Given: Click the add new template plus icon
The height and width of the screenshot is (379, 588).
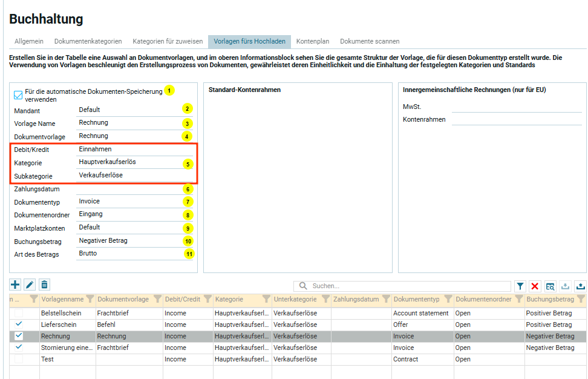Looking at the screenshot, I should coord(15,285).
